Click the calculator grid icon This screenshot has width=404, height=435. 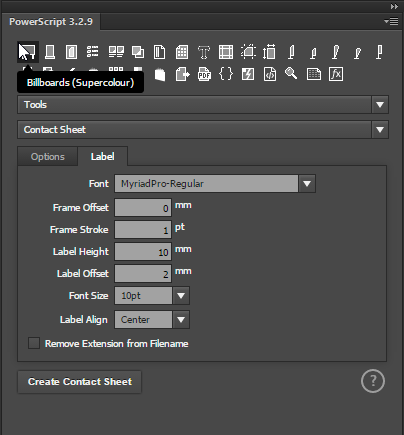click(x=182, y=52)
